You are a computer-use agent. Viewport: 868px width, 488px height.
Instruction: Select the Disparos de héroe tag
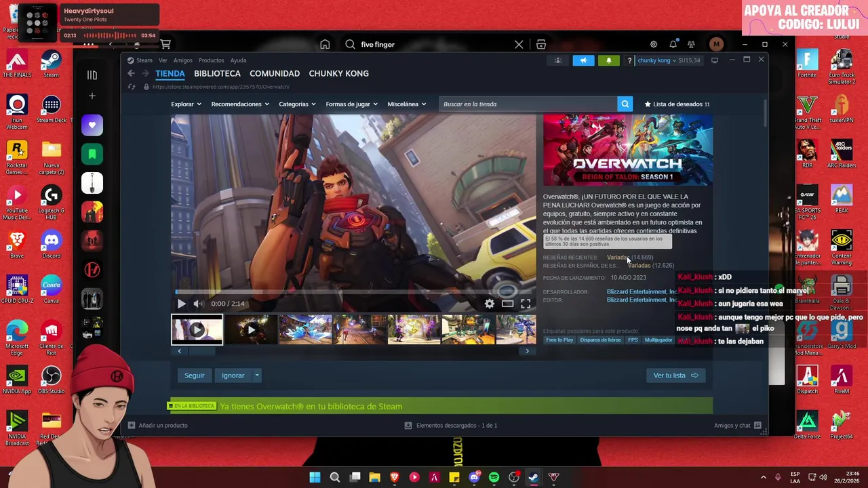point(600,340)
